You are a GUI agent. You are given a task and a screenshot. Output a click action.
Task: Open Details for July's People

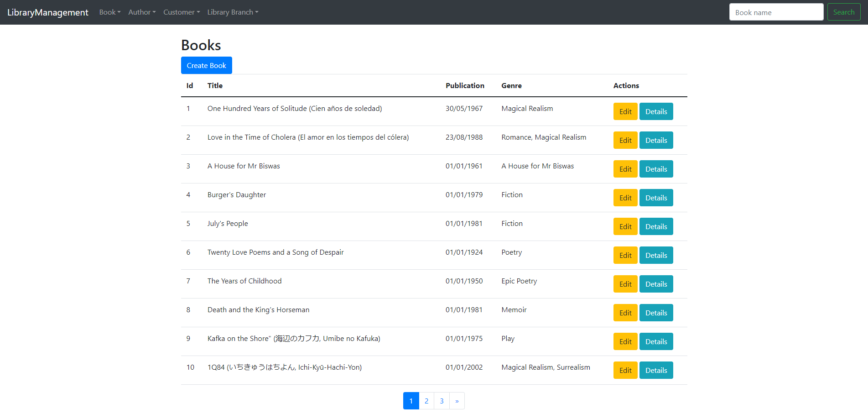656,226
